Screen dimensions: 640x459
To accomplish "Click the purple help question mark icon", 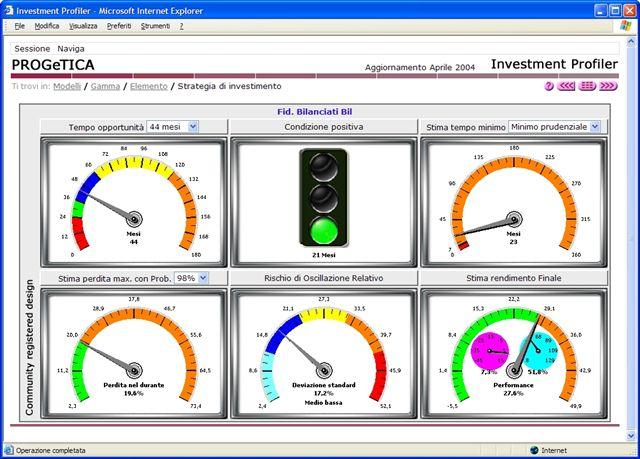I will coord(549,86).
